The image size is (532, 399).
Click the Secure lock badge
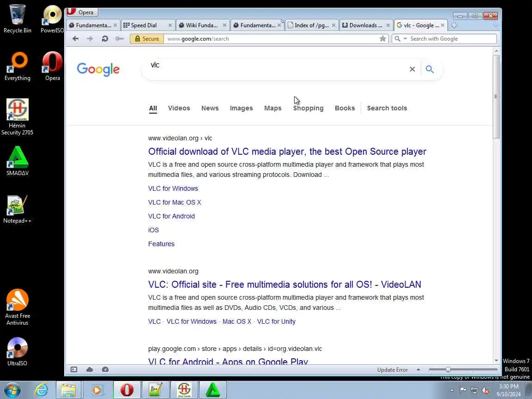(x=147, y=39)
